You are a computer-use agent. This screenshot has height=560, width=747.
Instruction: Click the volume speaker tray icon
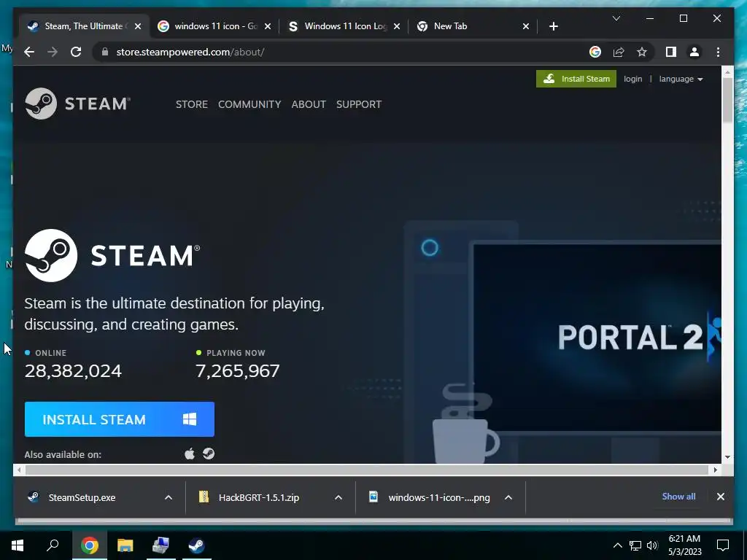pyautogui.click(x=652, y=545)
